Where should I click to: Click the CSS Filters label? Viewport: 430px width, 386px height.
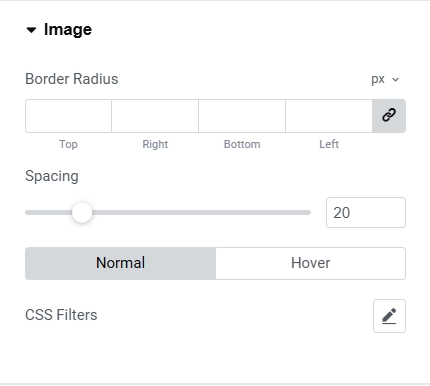click(61, 315)
